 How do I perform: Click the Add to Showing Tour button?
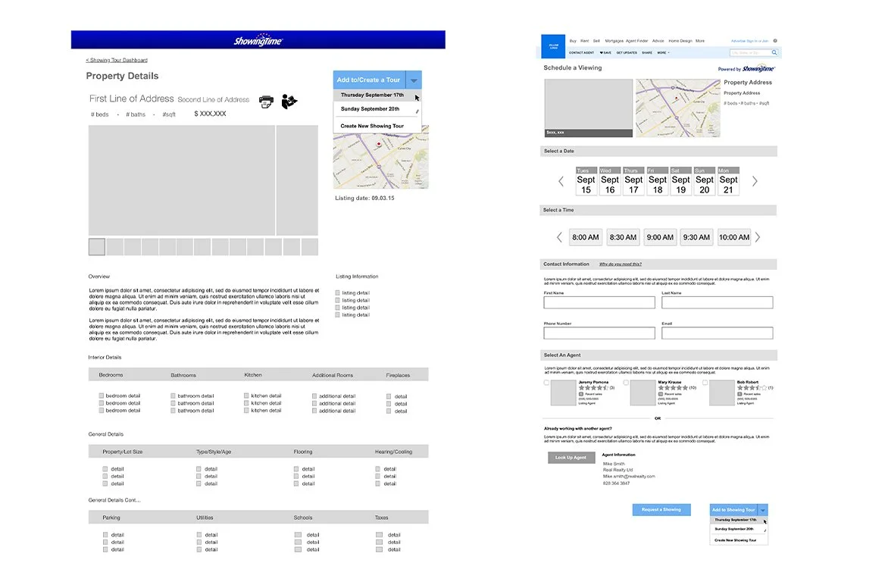(x=734, y=510)
